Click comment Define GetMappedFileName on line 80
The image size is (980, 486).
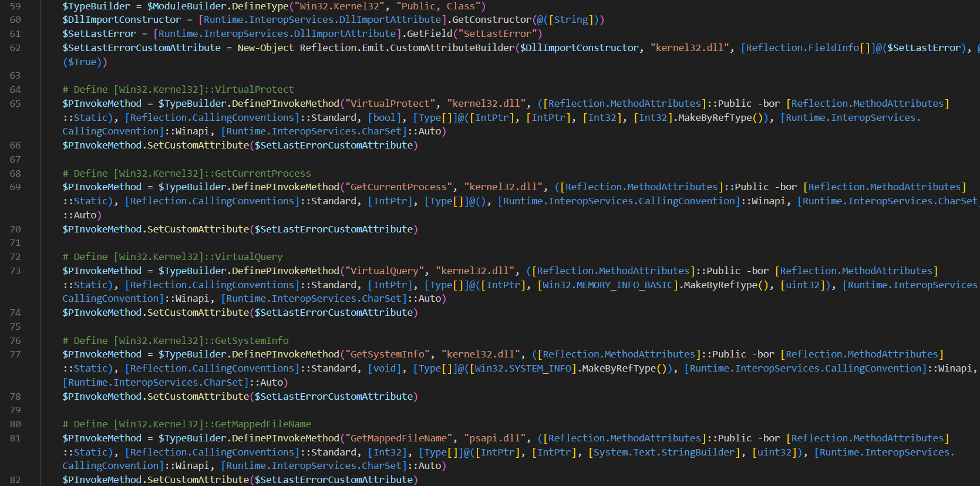point(187,424)
